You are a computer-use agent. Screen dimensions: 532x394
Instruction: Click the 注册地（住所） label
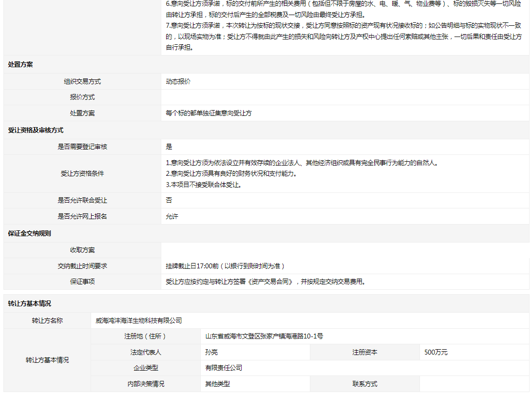pos(145,336)
